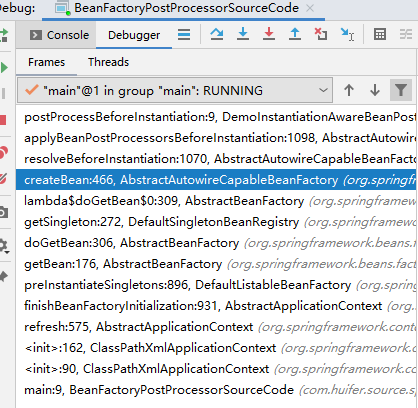This screenshot has width=418, height=408.
Task: Switch to the Console tab
Action: (59, 35)
